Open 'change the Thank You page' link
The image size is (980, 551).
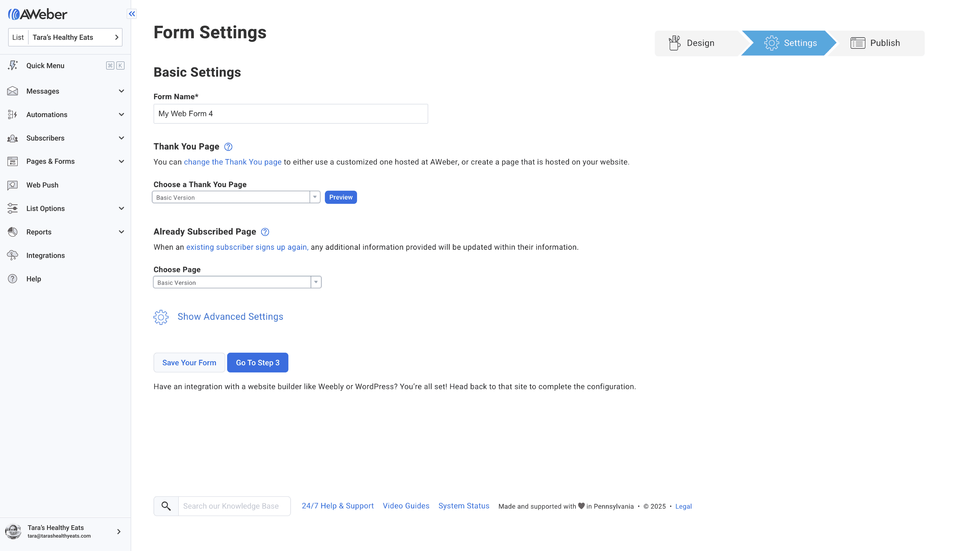click(233, 162)
